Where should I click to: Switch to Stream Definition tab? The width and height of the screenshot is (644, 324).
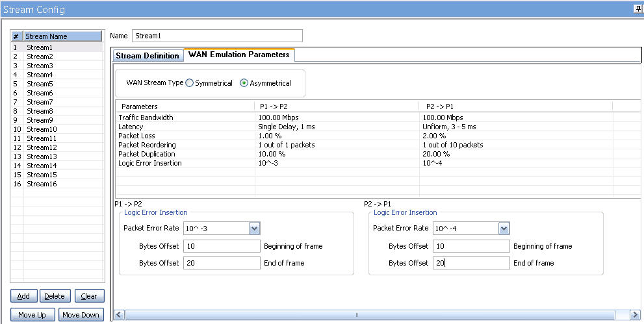point(148,56)
